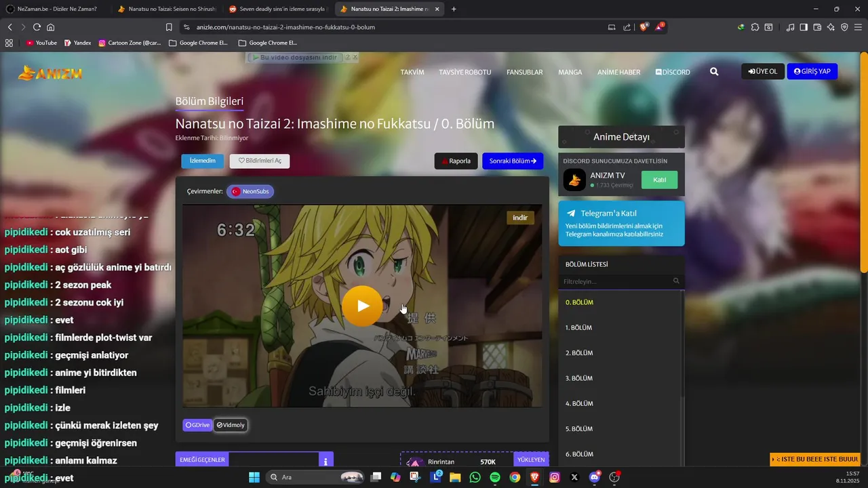Switch to the Nanatsu no Taizai: Seisen no Shirushi tab
The image size is (868, 488).
pos(166,9)
